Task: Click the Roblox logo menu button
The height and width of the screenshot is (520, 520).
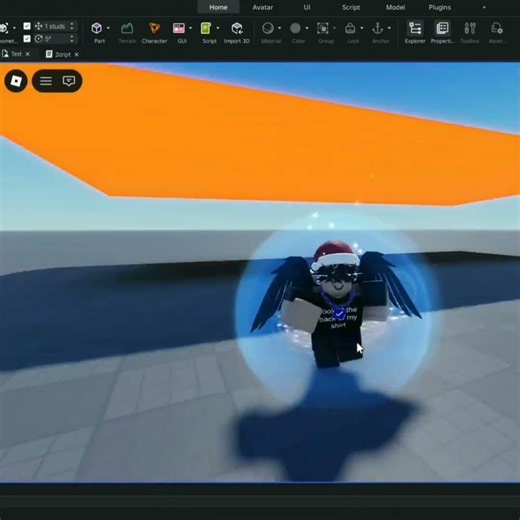Action: coord(16,81)
